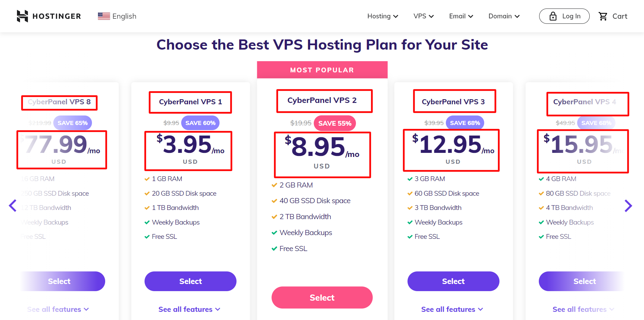Select the CyberPanel VPS 2 plan
The image size is (644, 320).
[x=322, y=298]
